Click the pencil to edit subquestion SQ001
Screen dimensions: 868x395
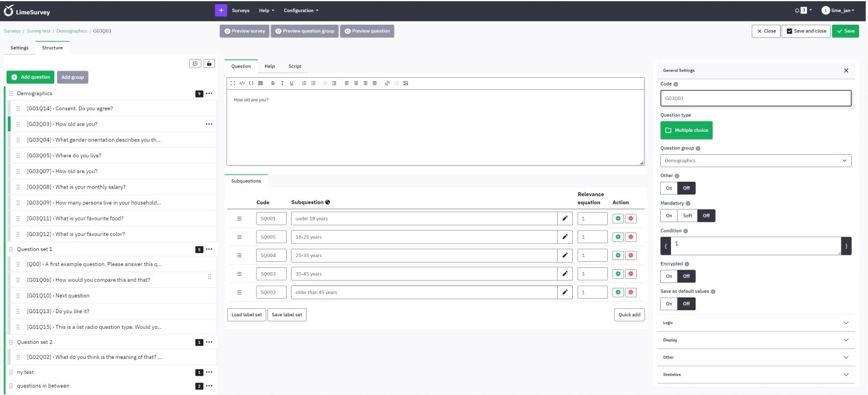[564, 218]
